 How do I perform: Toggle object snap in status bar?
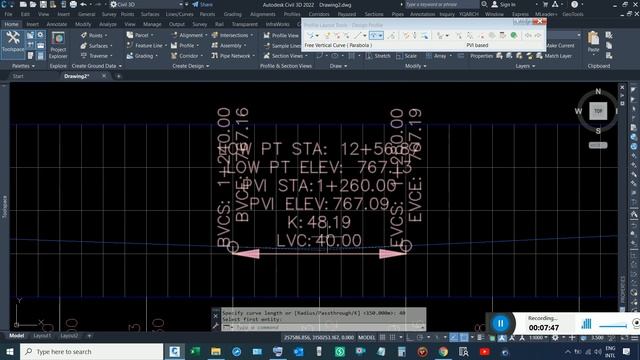pos(464,338)
